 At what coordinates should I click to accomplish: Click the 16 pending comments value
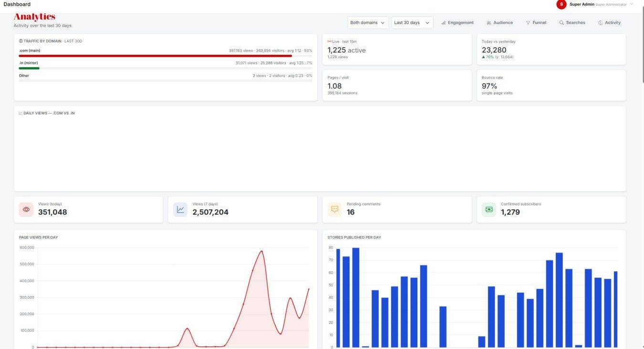click(351, 212)
